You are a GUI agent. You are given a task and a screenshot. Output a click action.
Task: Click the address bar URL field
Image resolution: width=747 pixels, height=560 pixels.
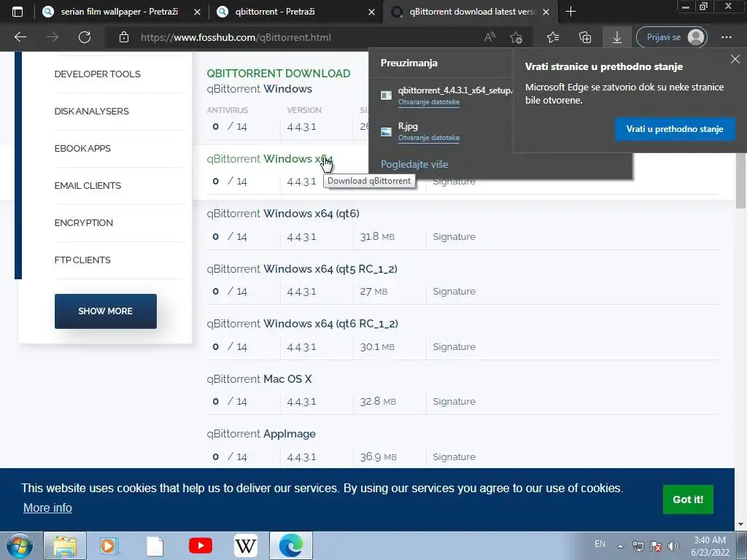305,37
